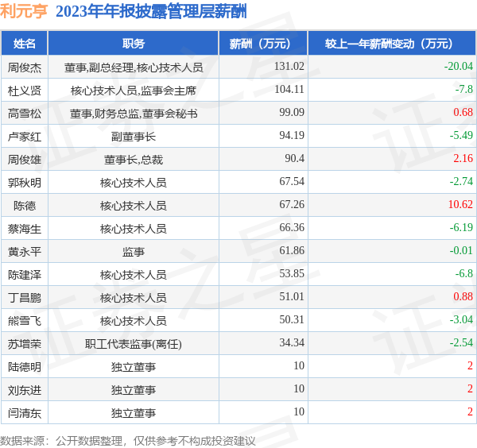Select the name 闫清东
477x448 pixels.
coord(25,413)
